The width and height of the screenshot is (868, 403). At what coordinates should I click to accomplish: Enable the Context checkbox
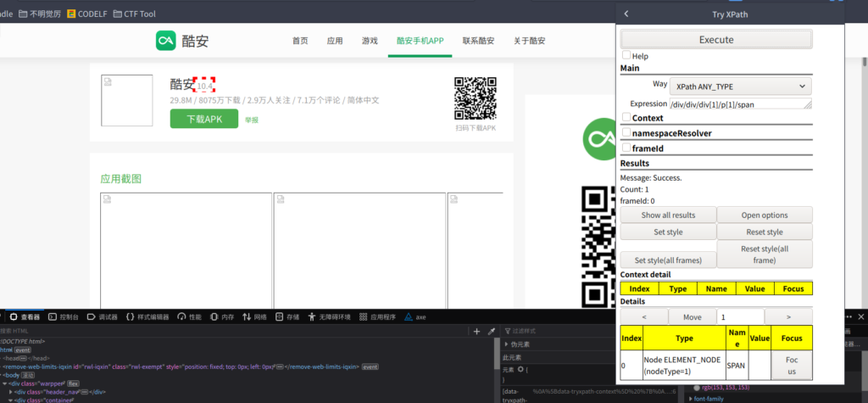626,118
